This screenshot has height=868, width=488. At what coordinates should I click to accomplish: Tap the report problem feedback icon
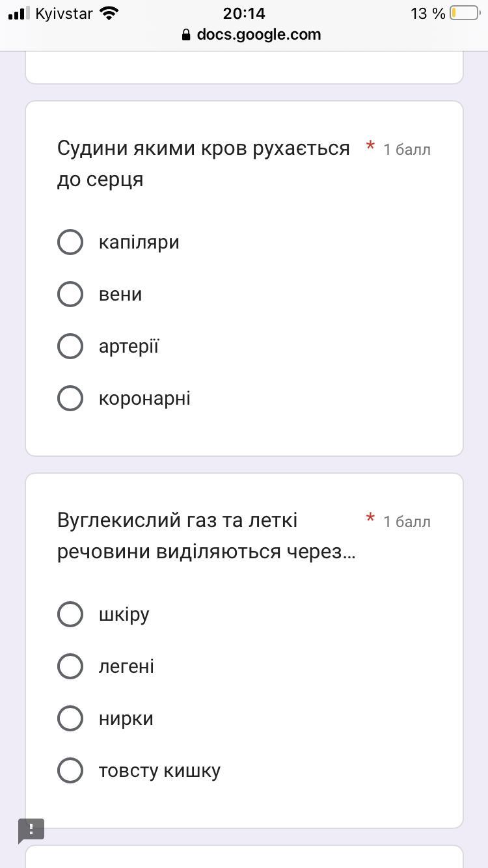31,831
